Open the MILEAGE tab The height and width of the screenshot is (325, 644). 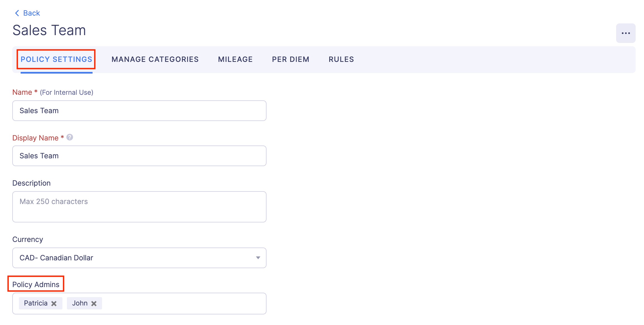pos(235,59)
